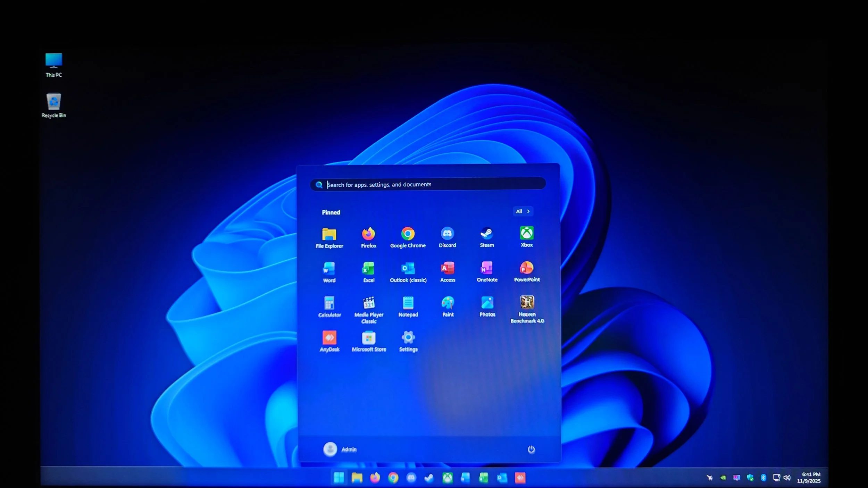Open Steam pinned app

(487, 237)
